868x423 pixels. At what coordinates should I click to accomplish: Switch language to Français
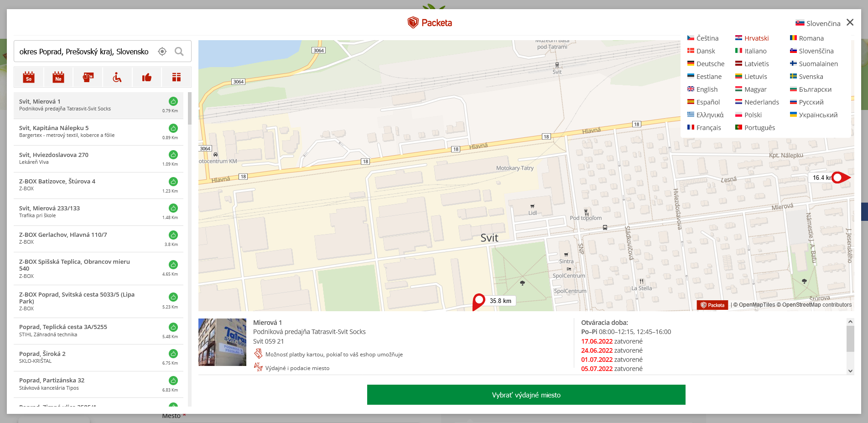[x=704, y=128]
